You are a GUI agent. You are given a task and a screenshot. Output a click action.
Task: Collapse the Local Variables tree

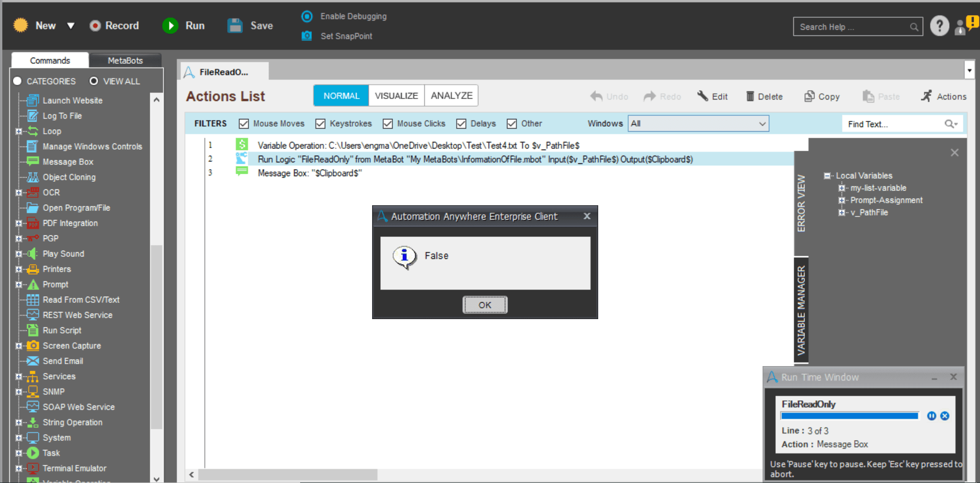827,176
